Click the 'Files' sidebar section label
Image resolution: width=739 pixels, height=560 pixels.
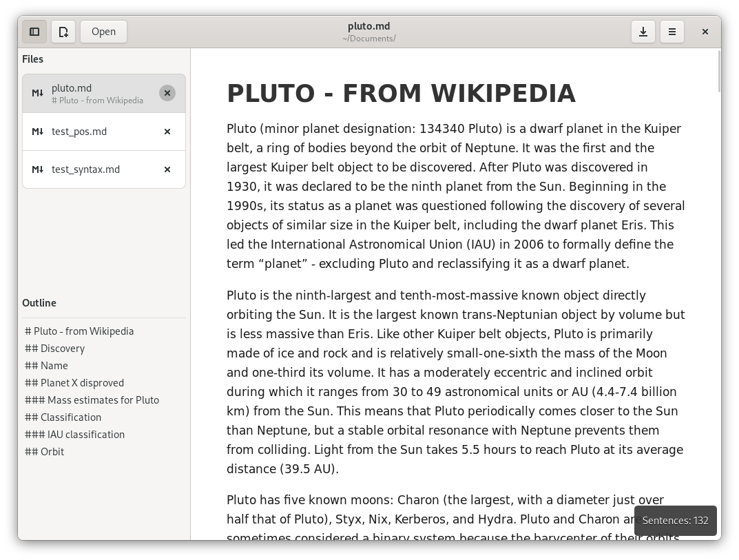click(x=32, y=59)
